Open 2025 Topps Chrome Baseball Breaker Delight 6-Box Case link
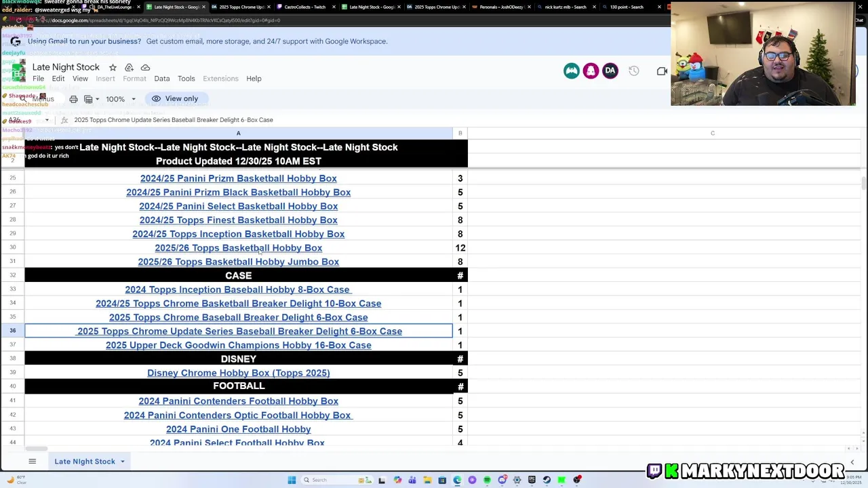This screenshot has height=488, width=868. pyautogui.click(x=238, y=317)
